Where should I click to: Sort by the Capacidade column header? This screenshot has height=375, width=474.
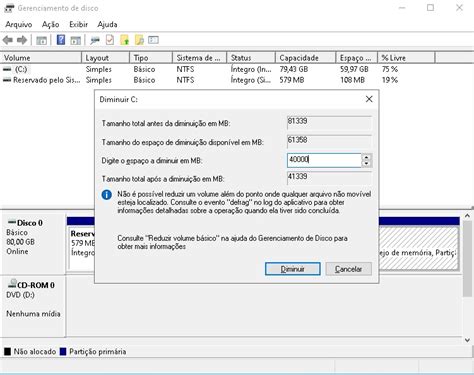coord(306,58)
